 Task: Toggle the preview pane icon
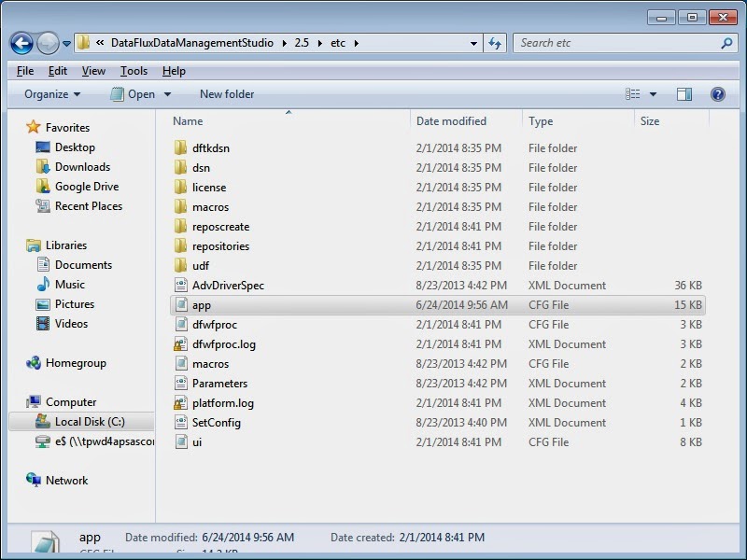pos(684,94)
